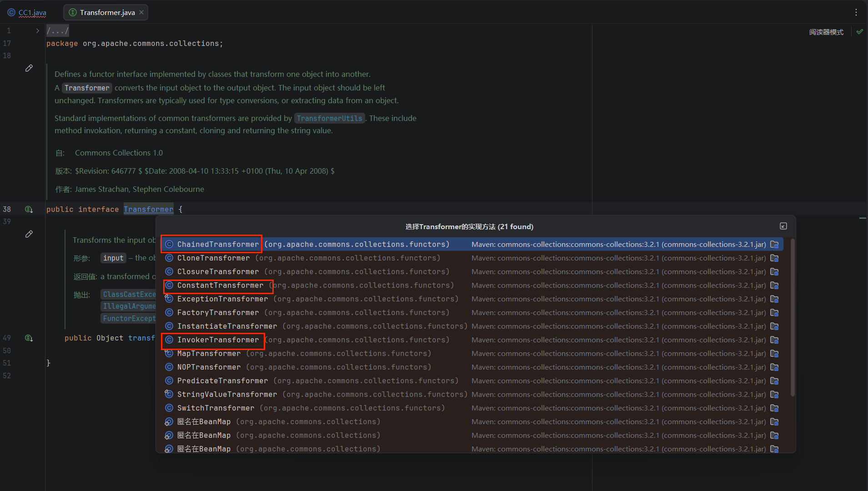Open the TransformerUtils doc link
Screen dimensions: 868x491
click(x=329, y=118)
